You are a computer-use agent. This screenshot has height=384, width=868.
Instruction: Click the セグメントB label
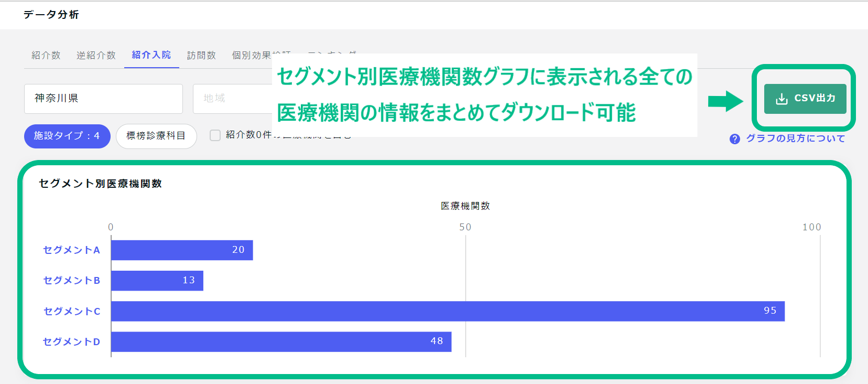tap(71, 281)
